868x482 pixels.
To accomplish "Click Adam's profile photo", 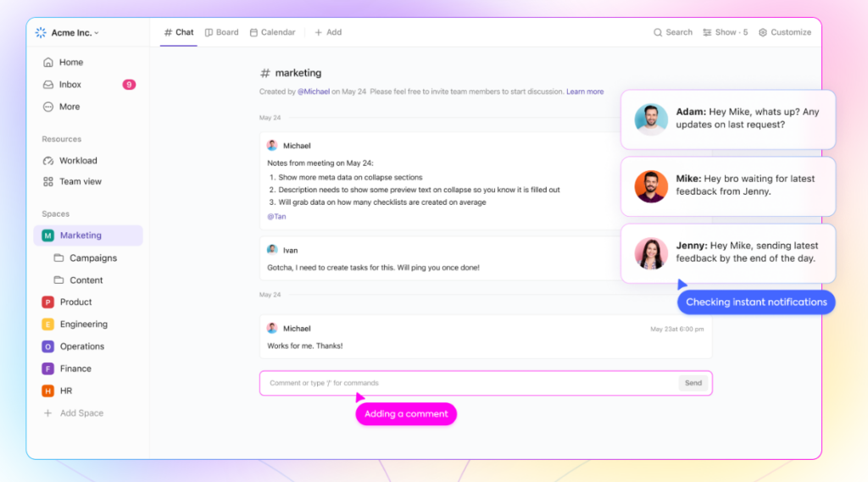I will click(651, 119).
